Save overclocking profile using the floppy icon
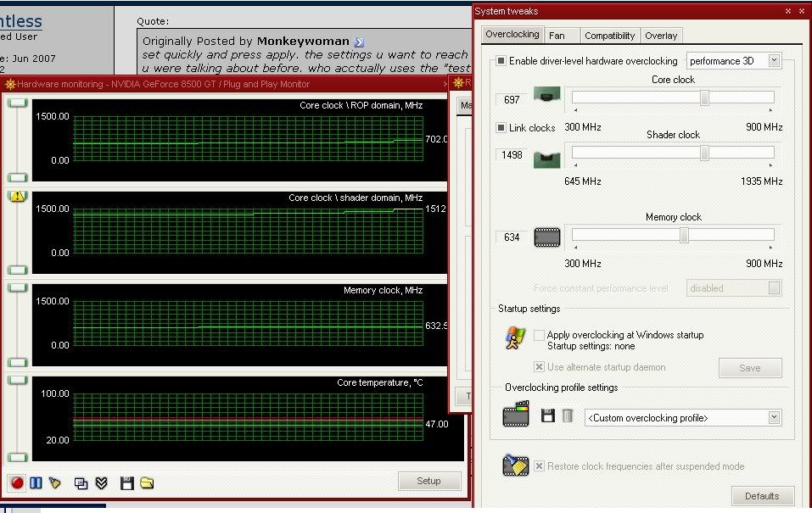The image size is (812, 513). tap(547, 415)
